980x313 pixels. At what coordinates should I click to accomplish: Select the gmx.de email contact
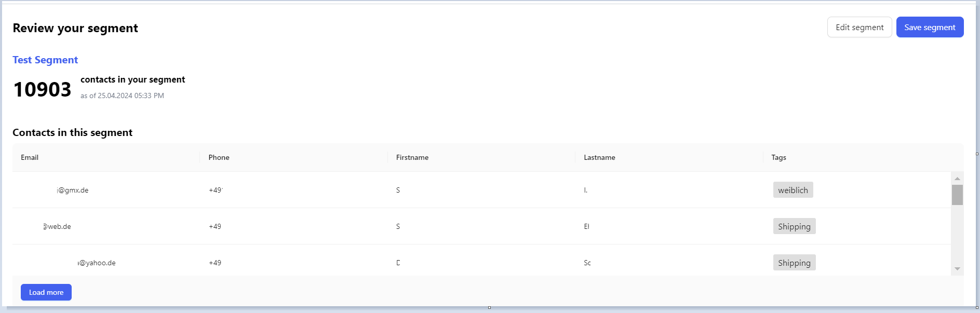click(72, 190)
